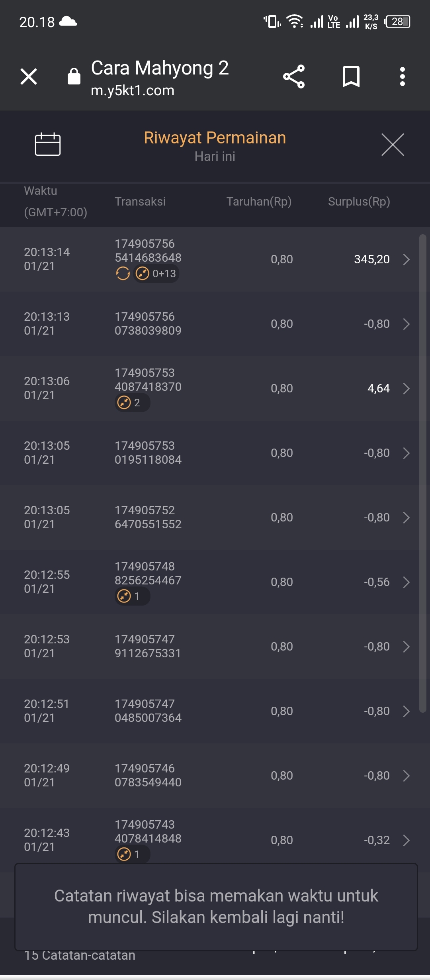
Task: Tap the Taruhan(Rp) column header
Action: pyautogui.click(x=259, y=202)
